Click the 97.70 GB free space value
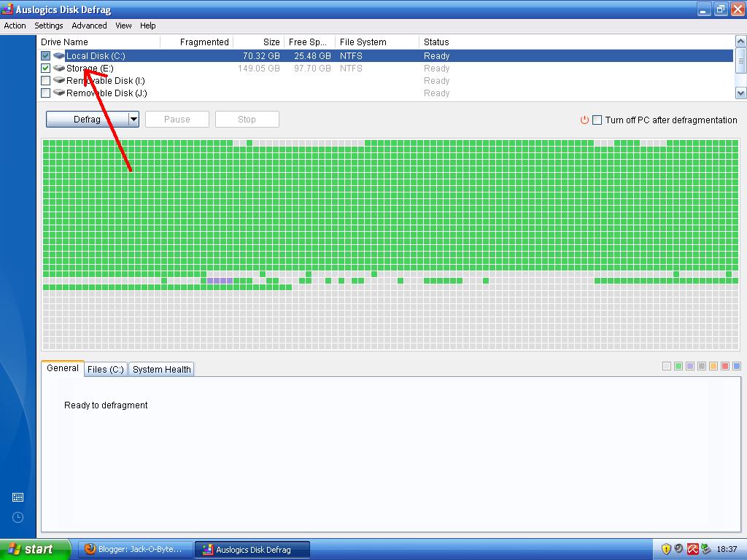 click(312, 68)
